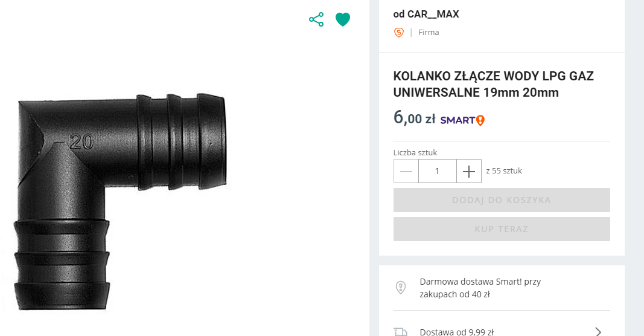
Task: Open seller CAR__MAX profile link
Action: pyautogui.click(x=426, y=14)
